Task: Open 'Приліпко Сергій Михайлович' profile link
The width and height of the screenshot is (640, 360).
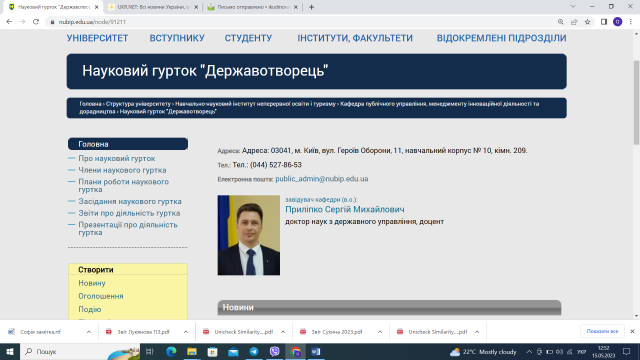Action: (x=345, y=209)
